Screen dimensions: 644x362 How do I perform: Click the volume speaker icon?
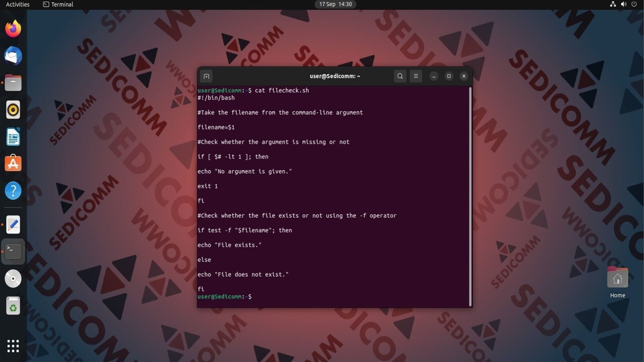pos(624,4)
